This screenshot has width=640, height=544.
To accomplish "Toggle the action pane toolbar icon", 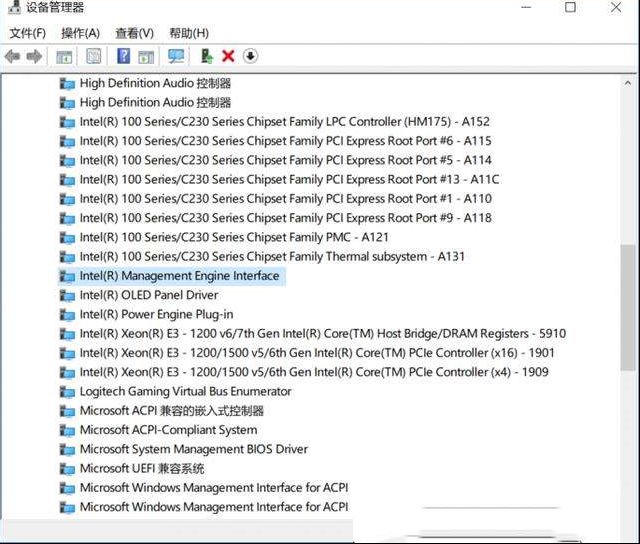I will [146, 56].
